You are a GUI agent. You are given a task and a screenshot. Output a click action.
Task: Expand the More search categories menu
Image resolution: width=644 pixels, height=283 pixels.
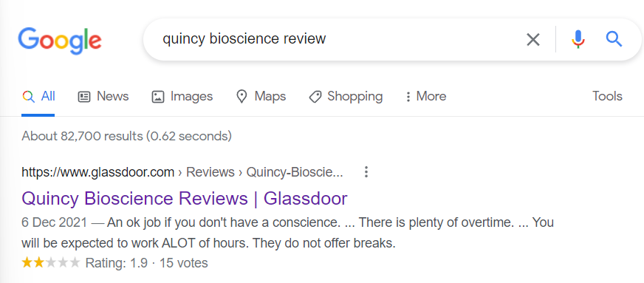[425, 97]
